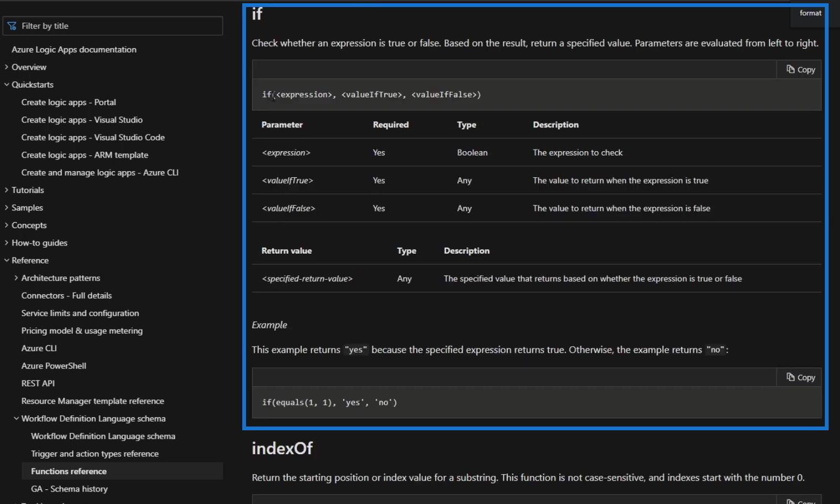Image resolution: width=840 pixels, height=504 pixels.
Task: Open Create and manage logic apps - Azure CLI
Action: coord(100,172)
